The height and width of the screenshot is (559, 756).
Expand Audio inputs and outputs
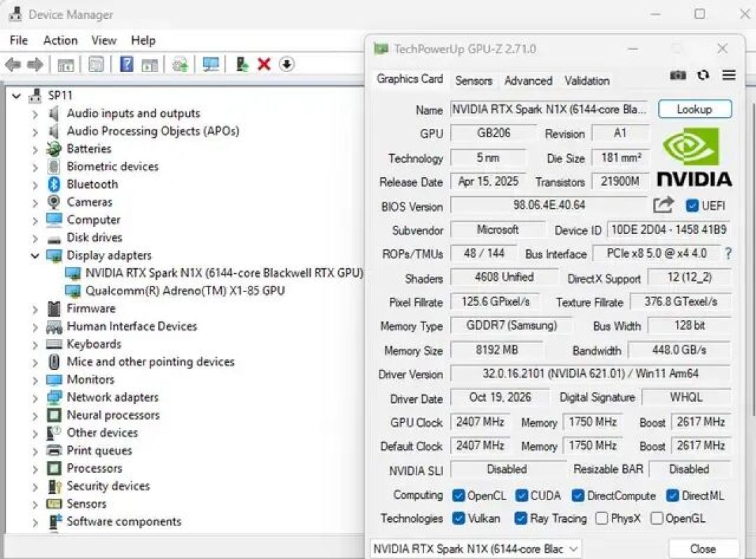point(35,114)
